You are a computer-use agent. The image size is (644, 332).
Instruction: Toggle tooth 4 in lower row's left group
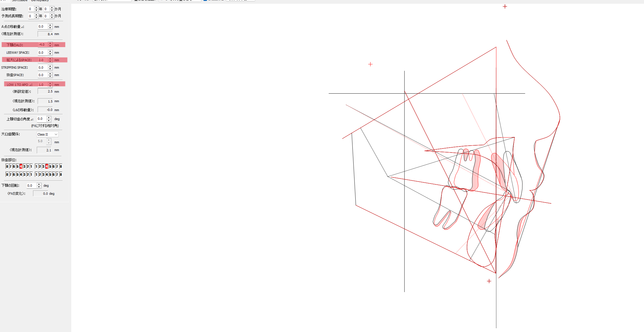point(21,175)
